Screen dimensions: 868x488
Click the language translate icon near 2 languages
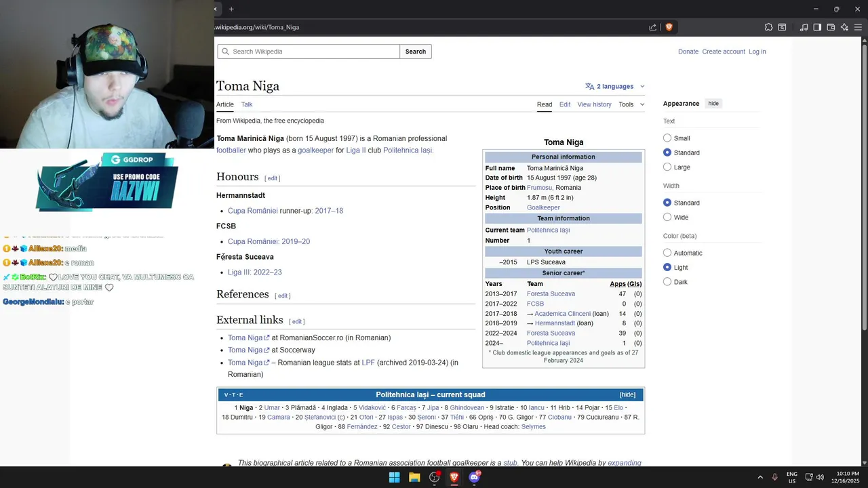(x=589, y=86)
